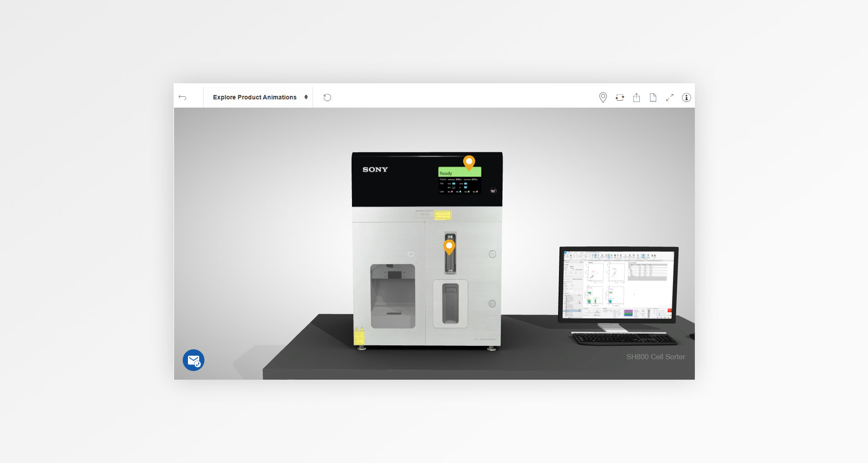Click the green Ready status display on the sorter
Image resolution: width=868 pixels, height=463 pixels.
pos(460,172)
